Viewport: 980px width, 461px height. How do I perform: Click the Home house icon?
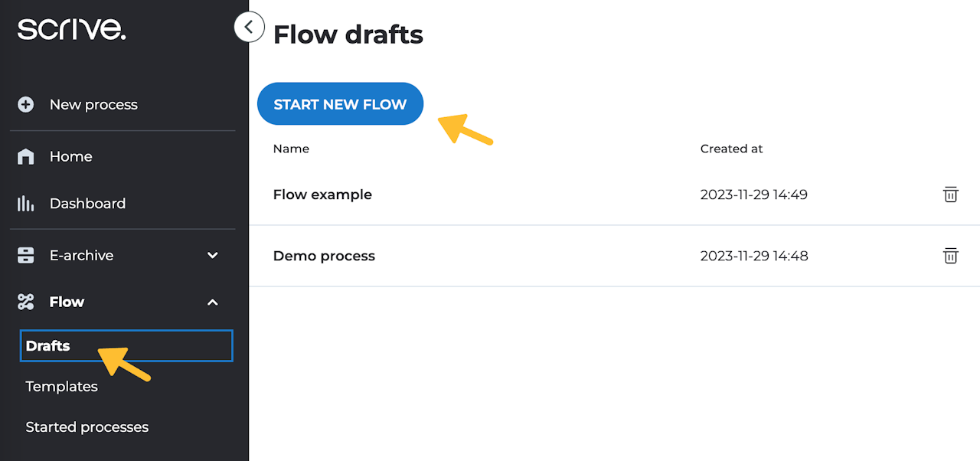tap(26, 157)
